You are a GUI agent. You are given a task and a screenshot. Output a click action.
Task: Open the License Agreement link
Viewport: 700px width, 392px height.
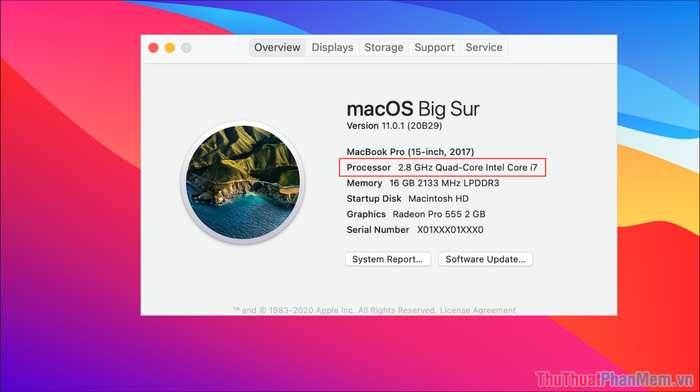point(478,310)
